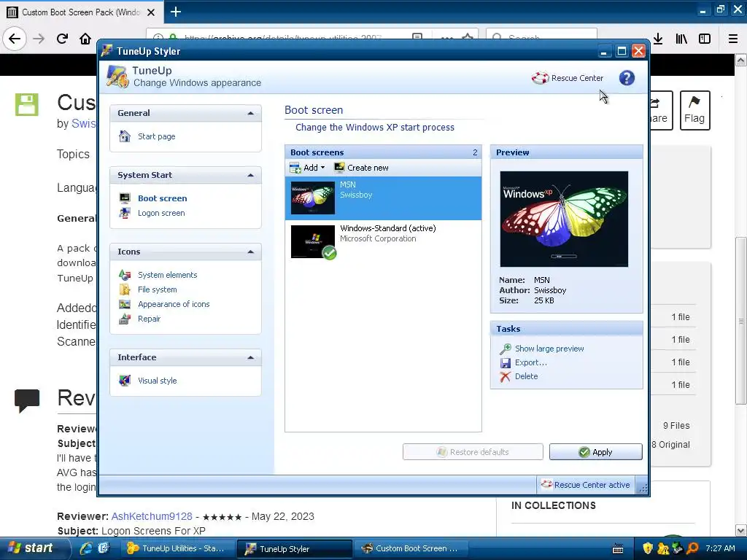The image size is (747, 560).
Task: Open the Rescue Center in TuneUp Styler
Action: [x=568, y=78]
